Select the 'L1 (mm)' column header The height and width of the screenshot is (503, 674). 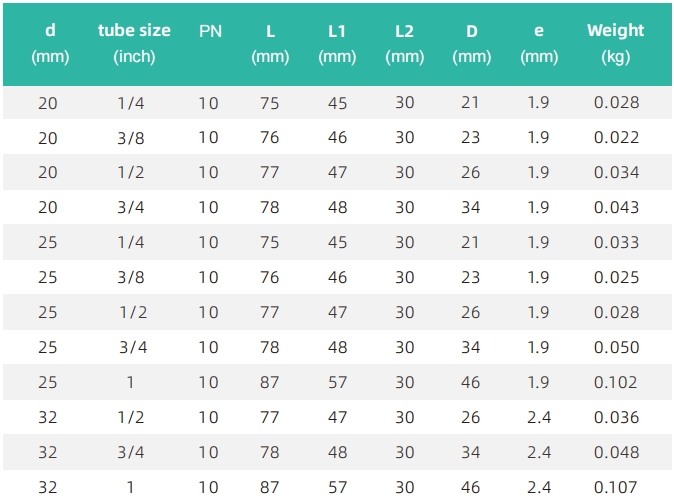[337, 43]
